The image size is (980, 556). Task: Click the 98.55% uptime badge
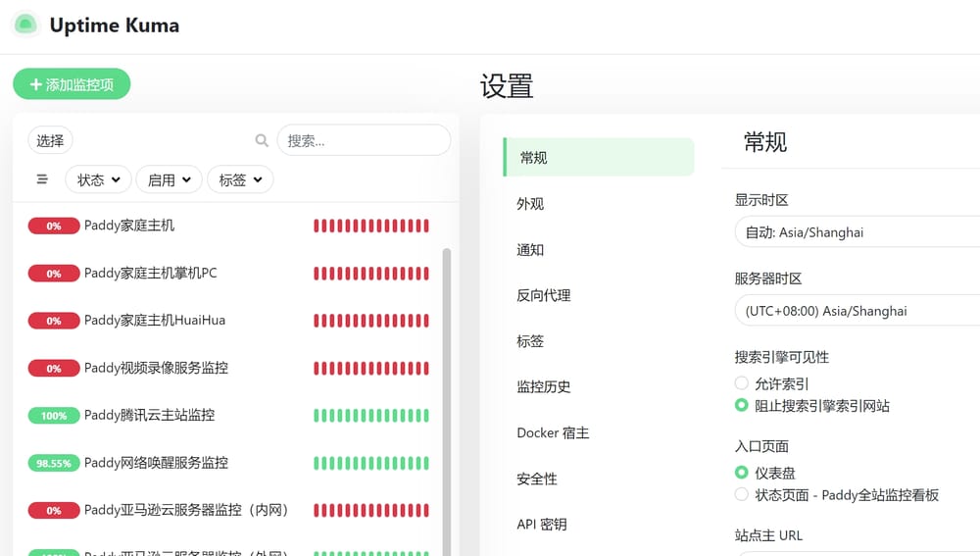point(54,463)
